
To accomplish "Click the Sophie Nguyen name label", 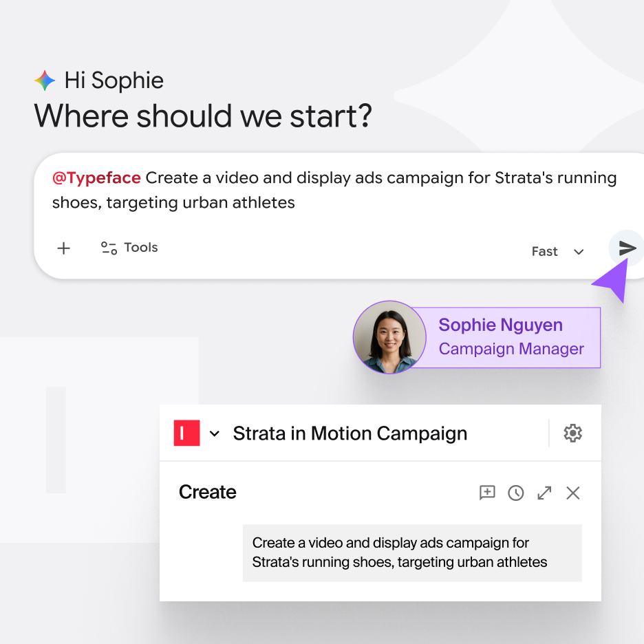I will point(500,325).
